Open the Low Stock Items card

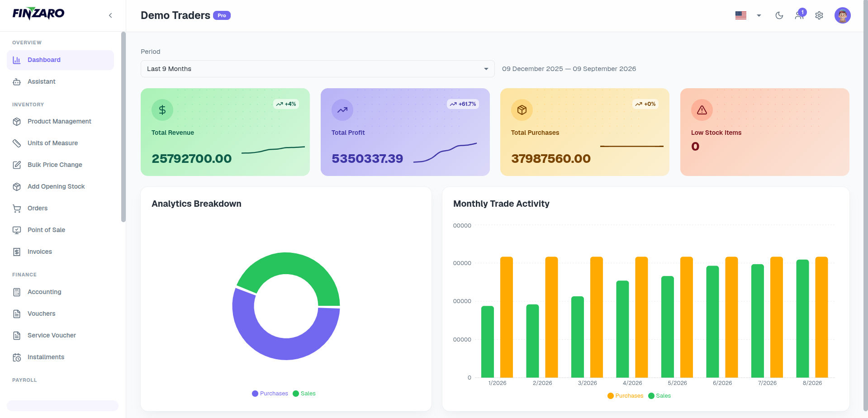(x=765, y=132)
